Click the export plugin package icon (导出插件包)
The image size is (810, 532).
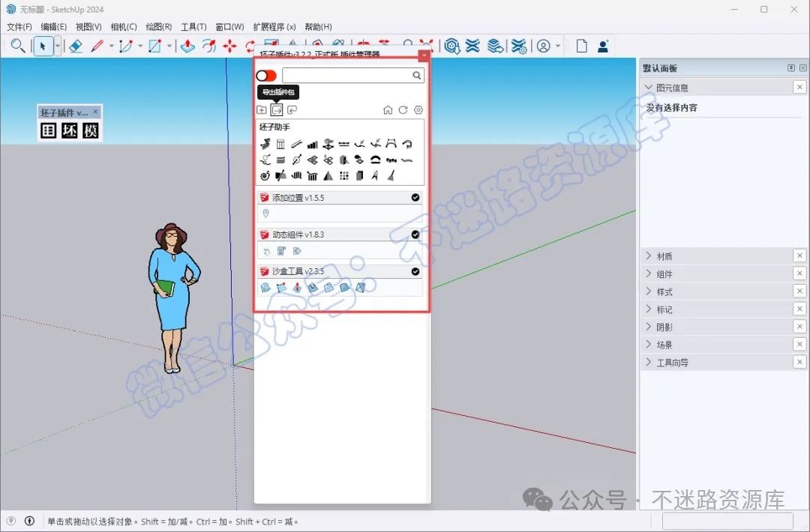[x=277, y=110]
